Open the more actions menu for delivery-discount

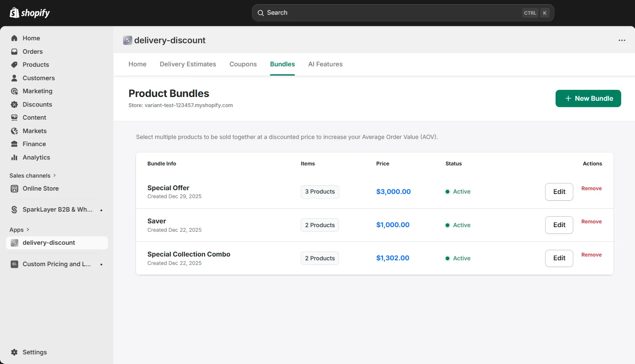pos(622,40)
